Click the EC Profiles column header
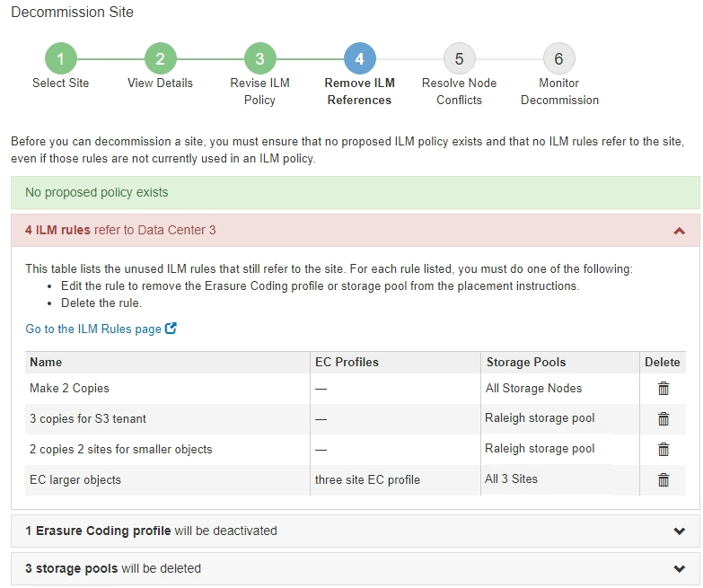 pos(347,362)
